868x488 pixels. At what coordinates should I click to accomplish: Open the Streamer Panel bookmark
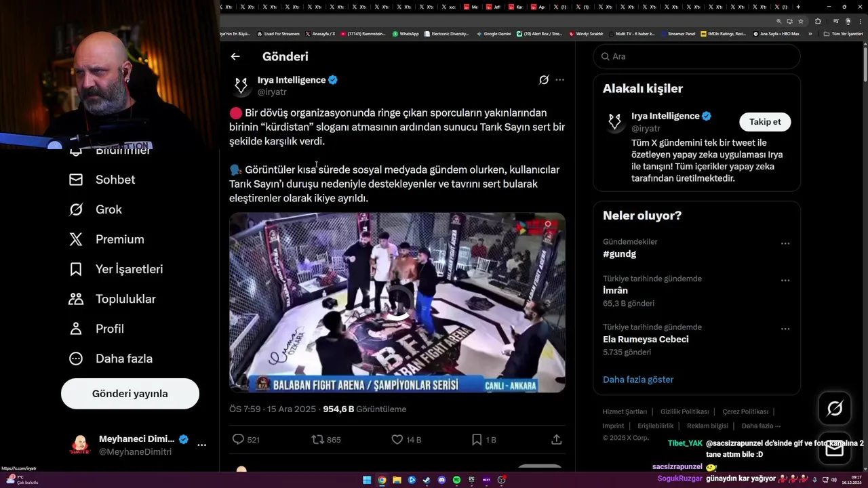click(x=677, y=34)
